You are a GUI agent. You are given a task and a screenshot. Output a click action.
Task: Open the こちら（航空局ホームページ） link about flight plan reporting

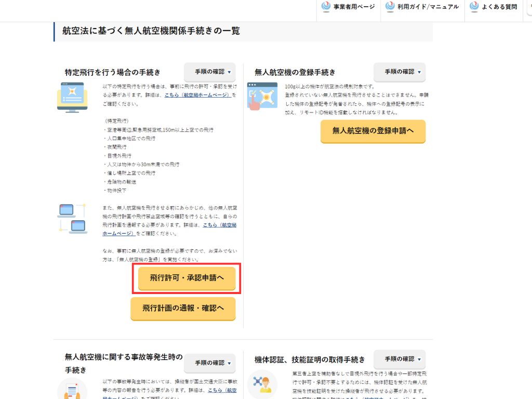pyautogui.click(x=220, y=225)
